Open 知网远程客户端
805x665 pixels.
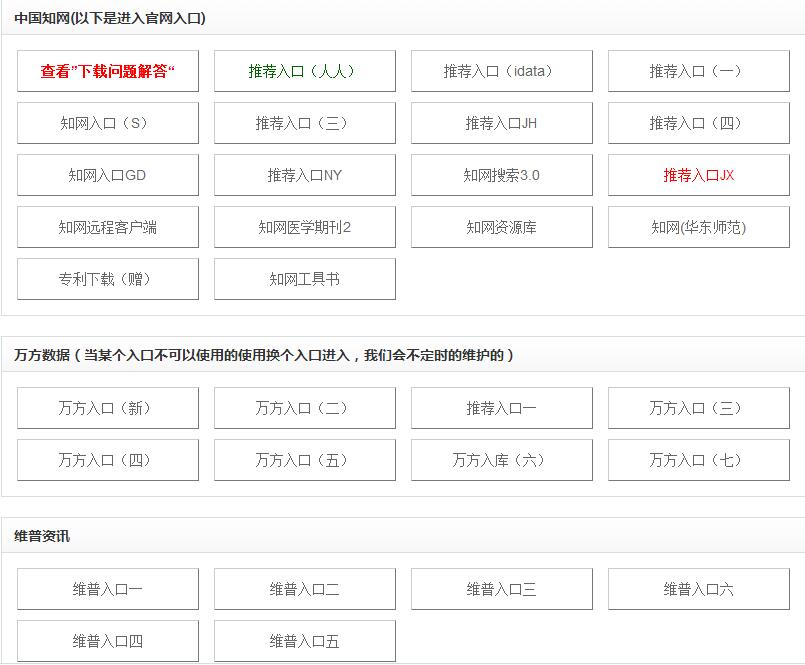[108, 227]
